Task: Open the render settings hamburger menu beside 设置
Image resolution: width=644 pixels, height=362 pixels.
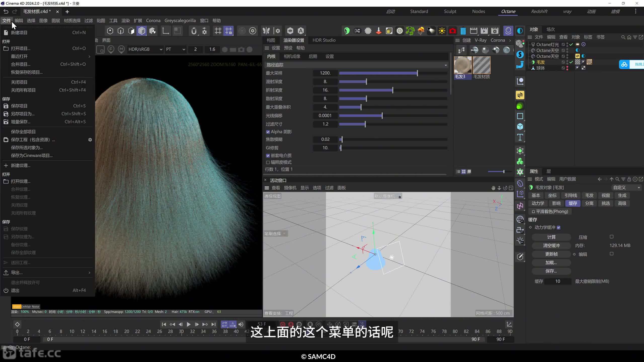Action: [267, 48]
